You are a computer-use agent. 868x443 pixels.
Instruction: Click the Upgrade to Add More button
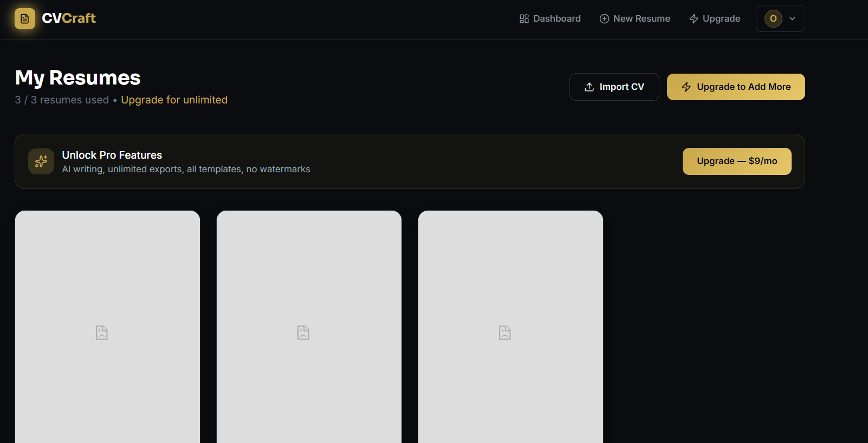click(736, 87)
